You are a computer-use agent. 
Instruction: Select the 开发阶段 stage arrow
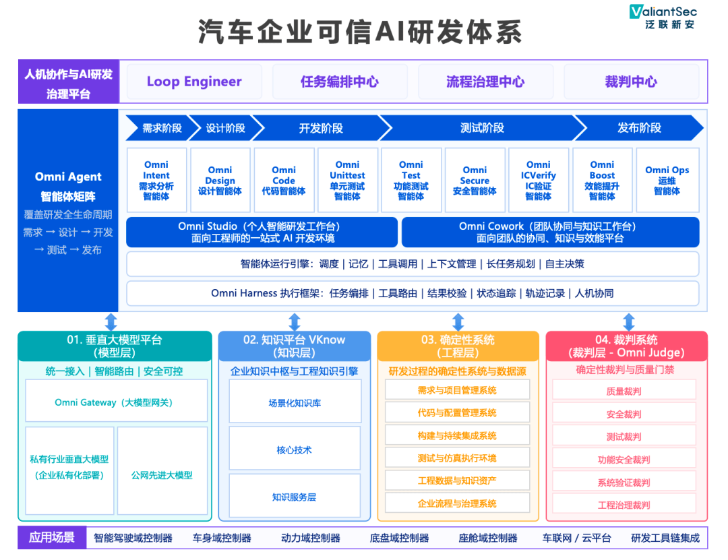pos(322,128)
